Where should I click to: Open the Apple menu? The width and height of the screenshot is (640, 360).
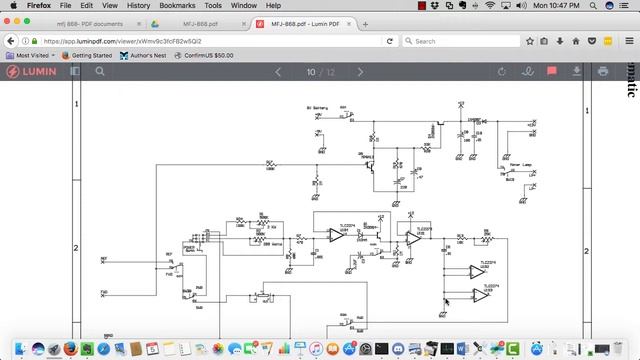tap(13, 5)
